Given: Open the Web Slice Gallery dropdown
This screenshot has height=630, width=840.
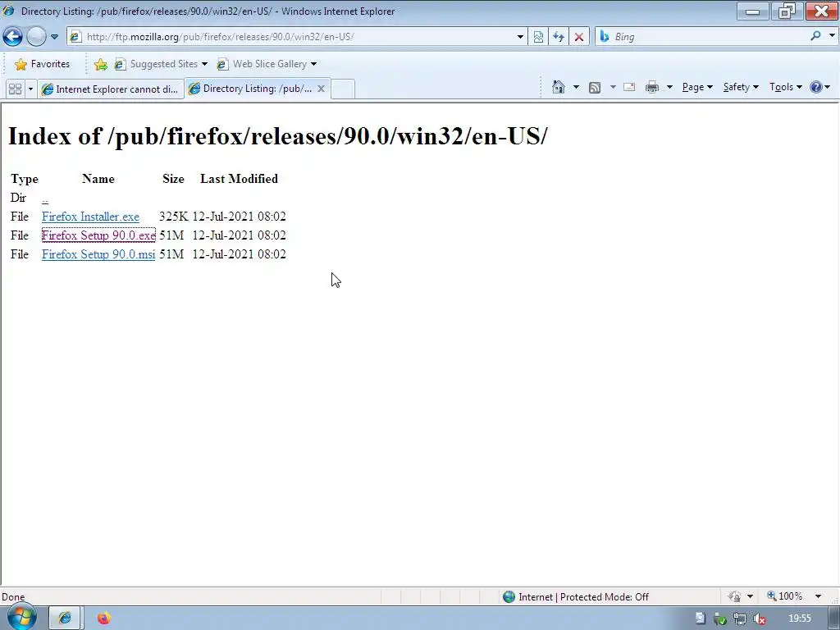Looking at the screenshot, I should [x=267, y=64].
